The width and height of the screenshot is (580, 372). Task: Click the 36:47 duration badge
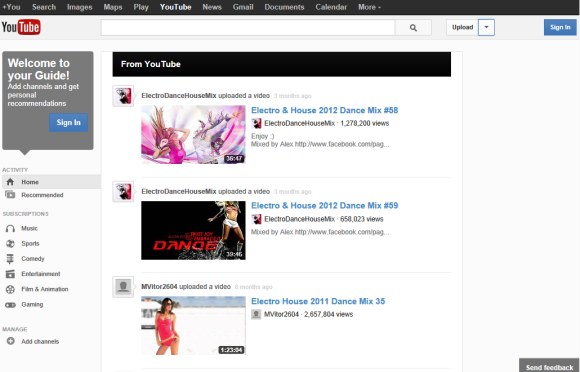click(x=234, y=159)
